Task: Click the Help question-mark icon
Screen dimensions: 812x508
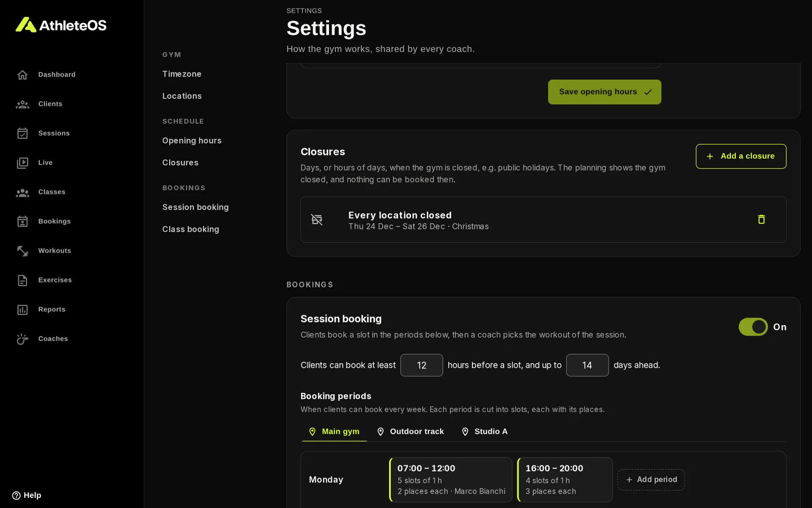Action: [16, 495]
